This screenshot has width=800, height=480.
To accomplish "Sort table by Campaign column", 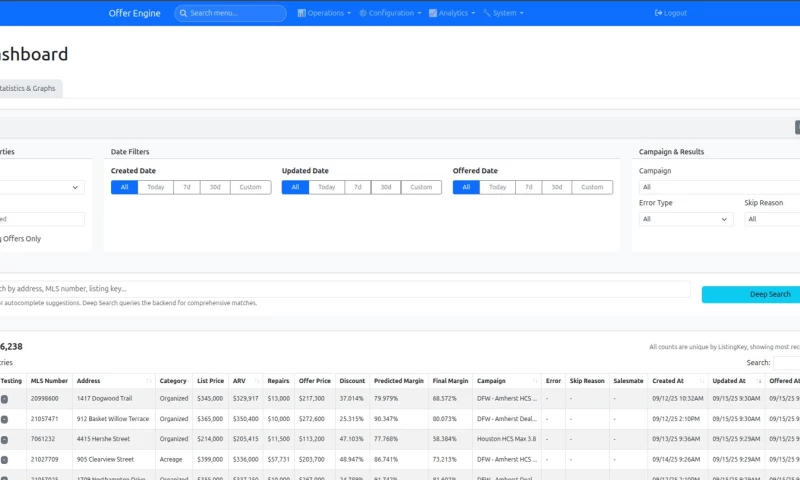I will [507, 381].
